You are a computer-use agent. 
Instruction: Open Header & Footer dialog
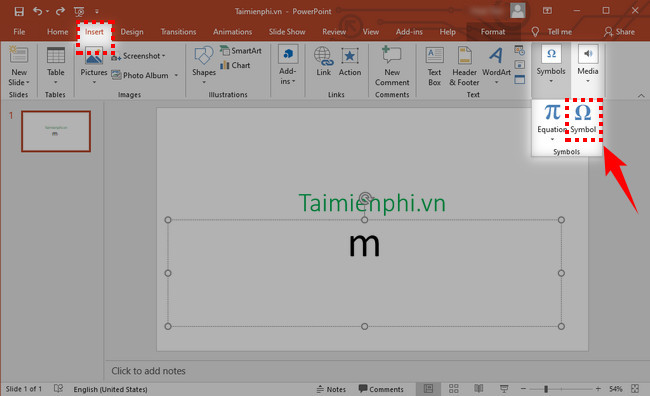pos(464,66)
